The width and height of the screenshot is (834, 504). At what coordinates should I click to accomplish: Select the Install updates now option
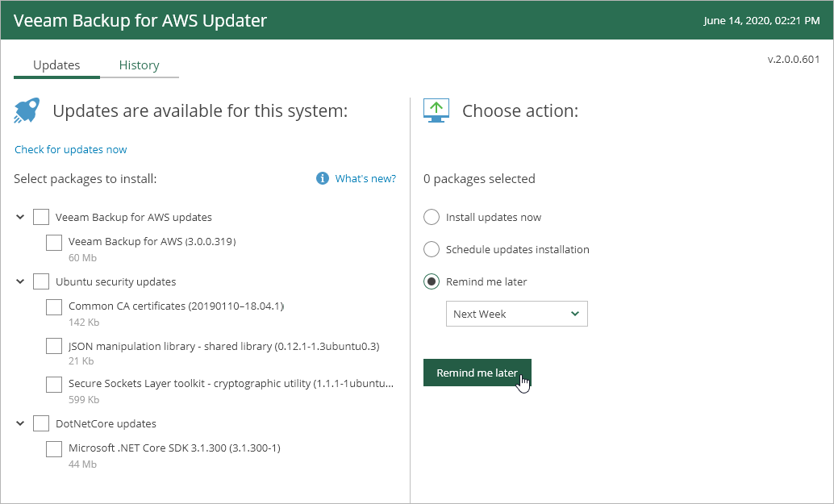point(432,217)
